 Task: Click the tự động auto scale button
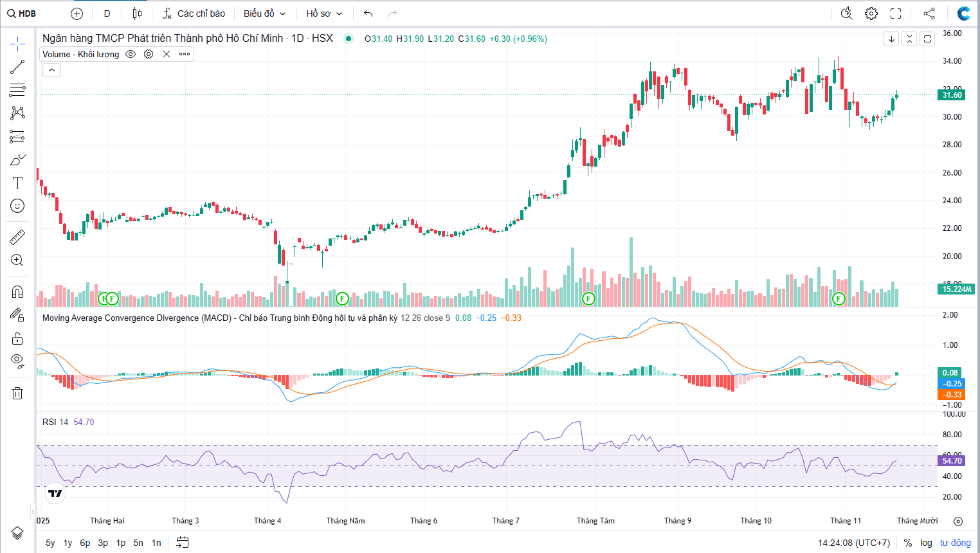click(955, 543)
